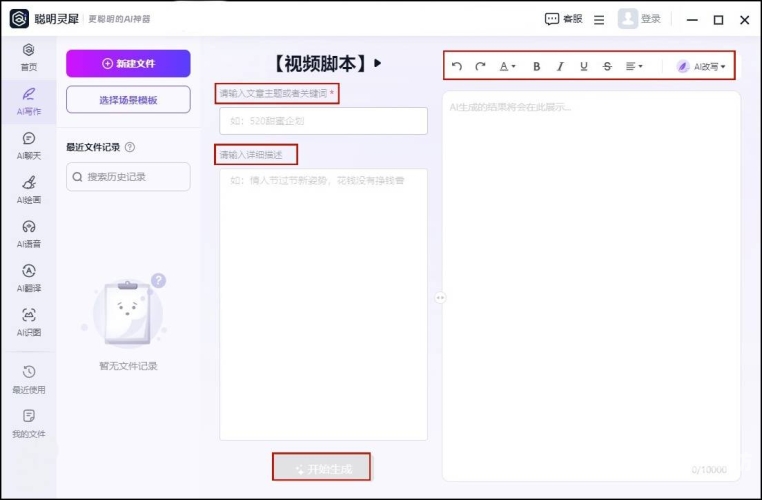Switch to the AI写作 section
This screenshot has height=500, width=762.
coord(29,102)
